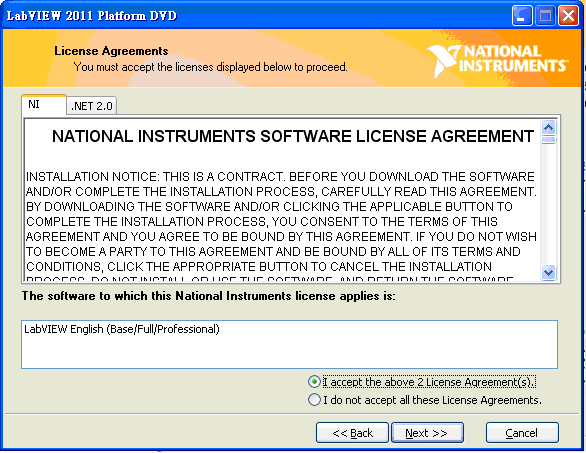Viewport: 586px width, 453px height.
Task: Select the NI license tab
Action: (x=44, y=104)
